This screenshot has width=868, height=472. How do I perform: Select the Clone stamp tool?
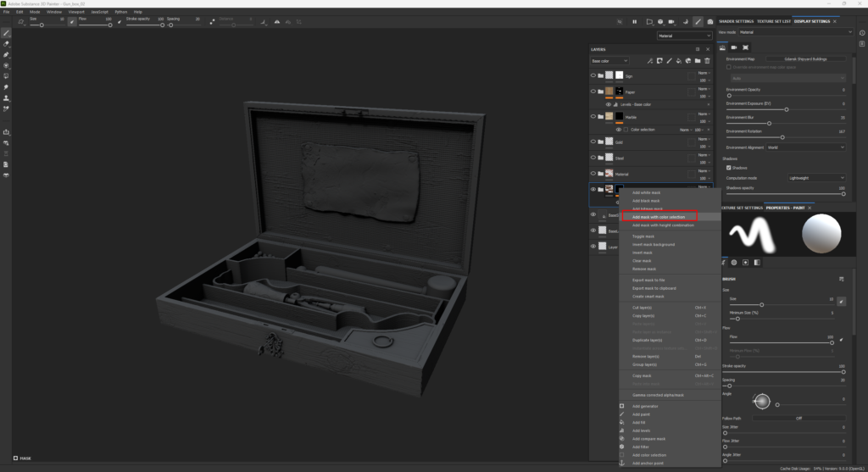click(x=7, y=97)
